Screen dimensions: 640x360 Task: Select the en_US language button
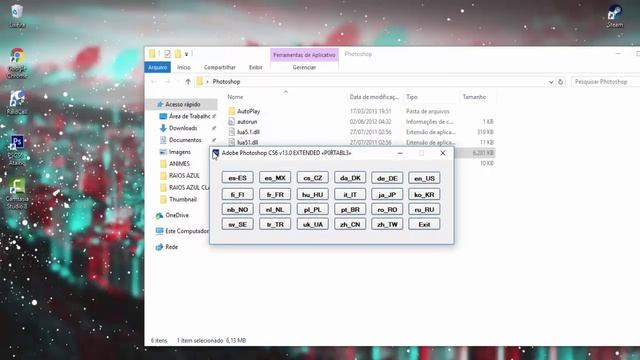tap(424, 178)
